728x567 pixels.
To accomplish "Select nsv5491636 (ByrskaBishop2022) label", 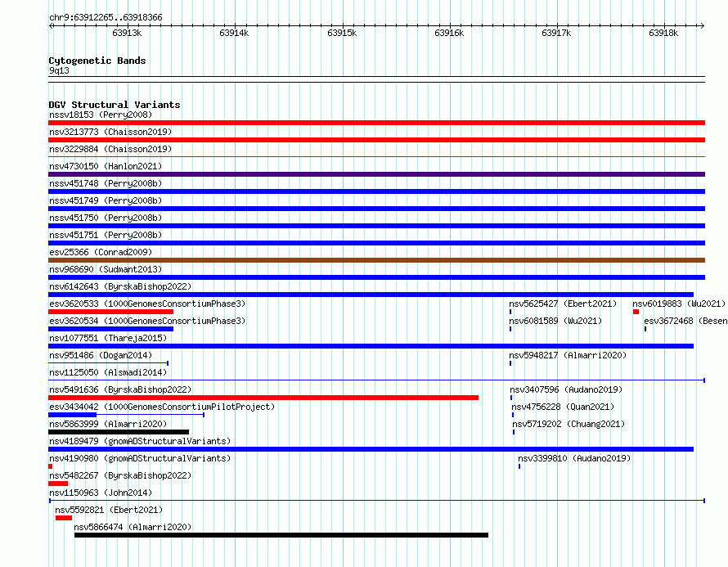I will pos(120,389).
